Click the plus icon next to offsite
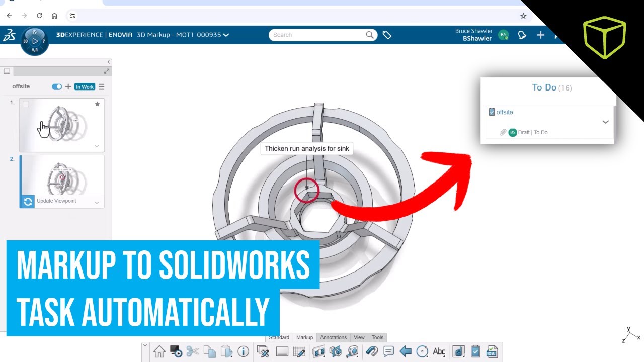 tap(68, 86)
